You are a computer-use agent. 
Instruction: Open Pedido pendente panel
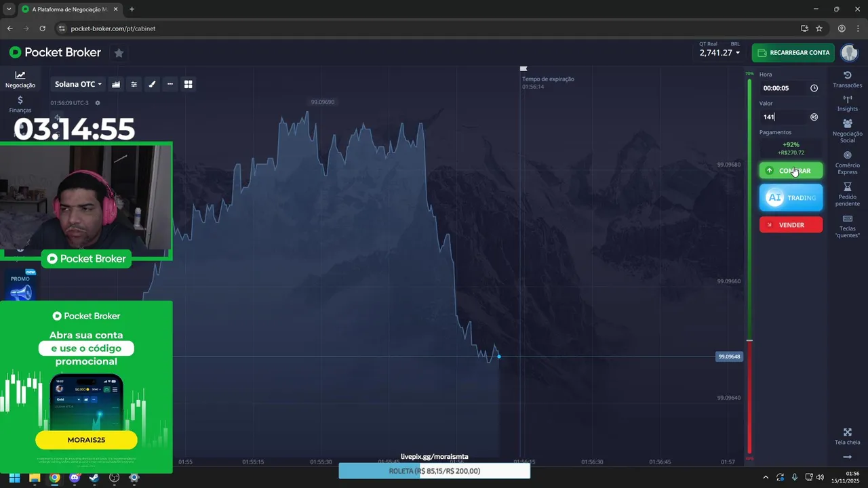847,195
